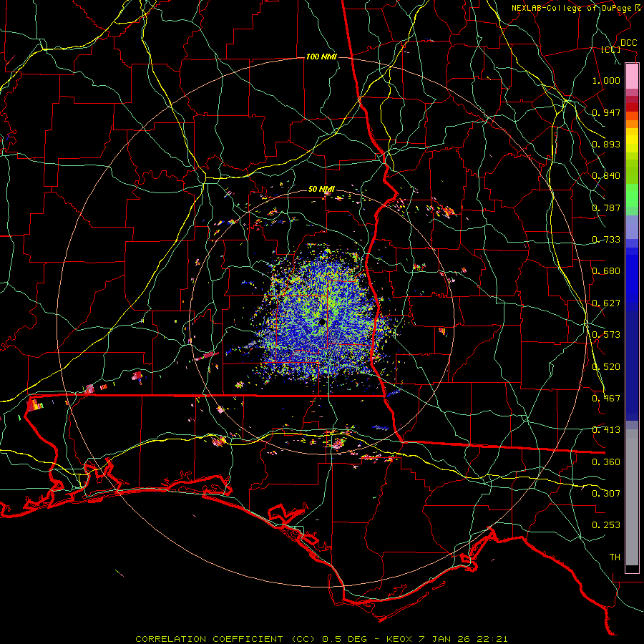Click the 0.840 scale value

(606, 176)
